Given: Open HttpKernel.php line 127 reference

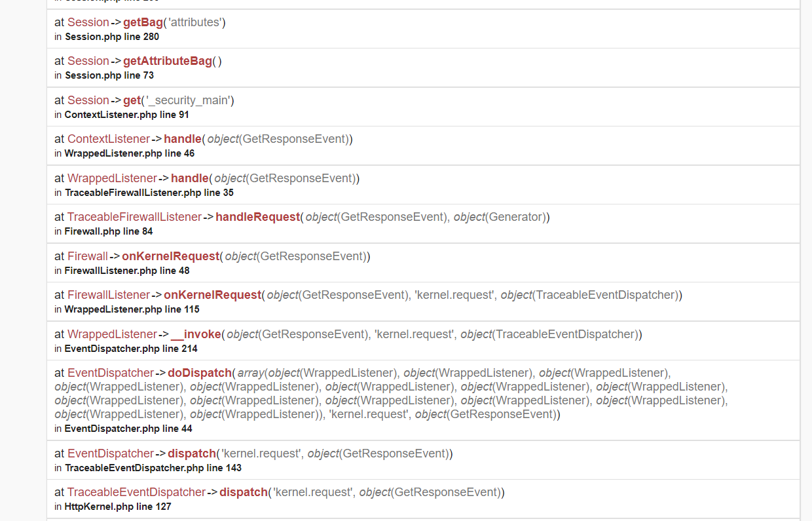Looking at the screenshot, I should tap(118, 507).
